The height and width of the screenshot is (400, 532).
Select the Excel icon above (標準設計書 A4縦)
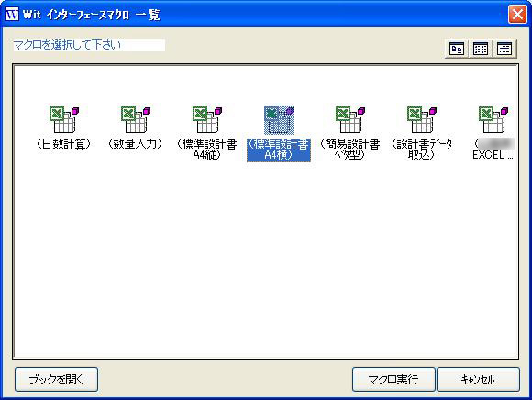pyautogui.click(x=207, y=120)
